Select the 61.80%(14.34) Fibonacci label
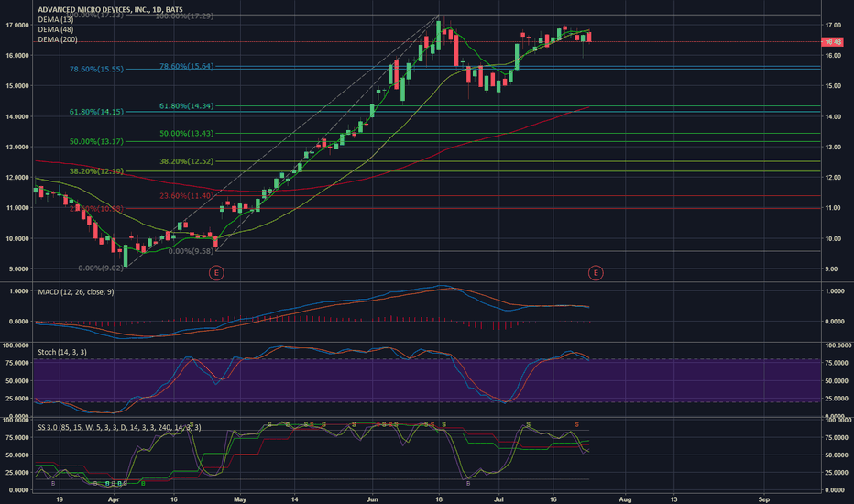854x504 pixels. click(187, 106)
